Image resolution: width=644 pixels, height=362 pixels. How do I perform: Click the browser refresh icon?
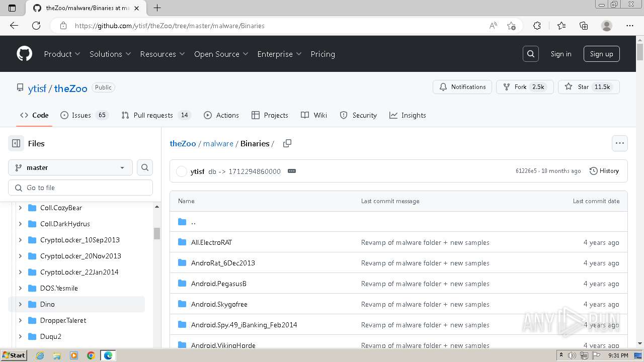pyautogui.click(x=36, y=26)
